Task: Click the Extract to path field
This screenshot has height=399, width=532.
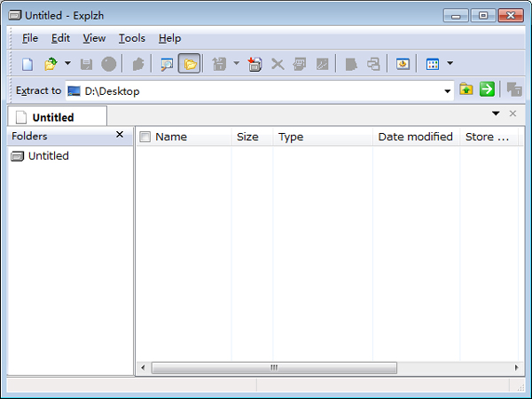Action: tap(257, 90)
